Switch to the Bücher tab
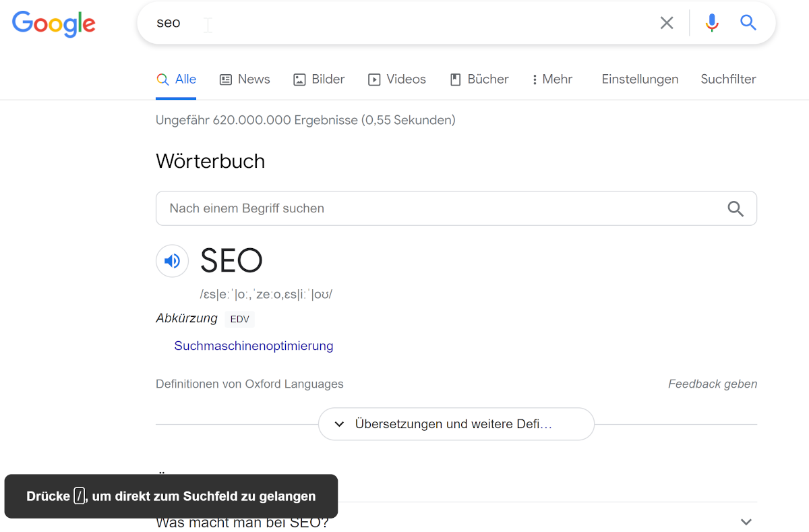The image size is (809, 532). tap(479, 79)
